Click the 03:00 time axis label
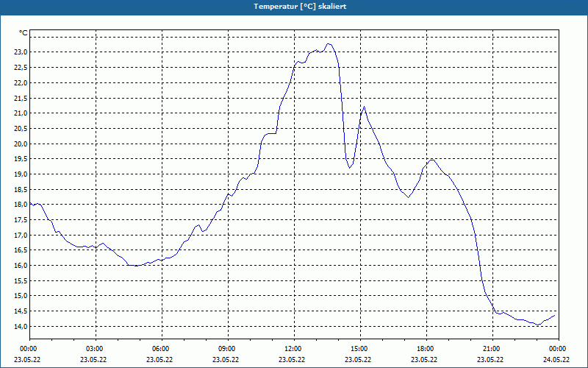 (96, 349)
